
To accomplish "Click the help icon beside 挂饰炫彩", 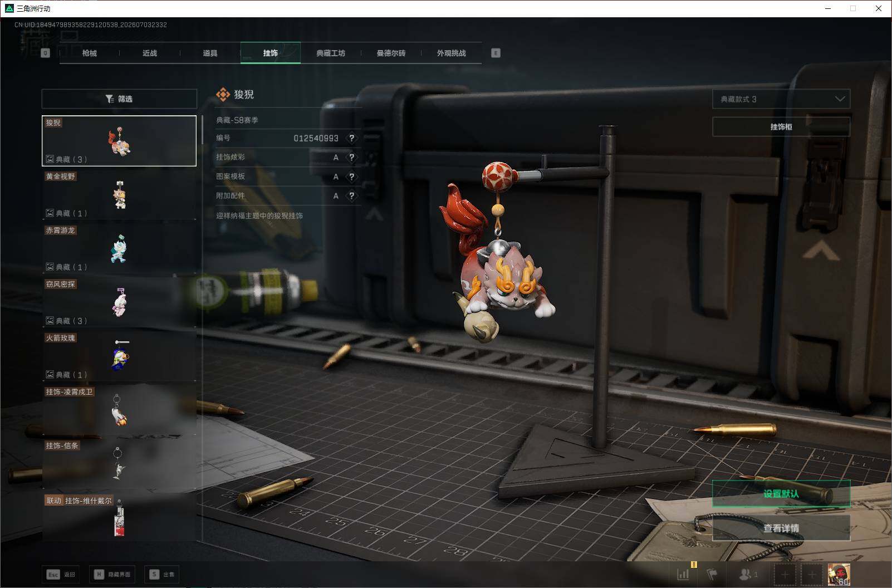I will (x=351, y=158).
